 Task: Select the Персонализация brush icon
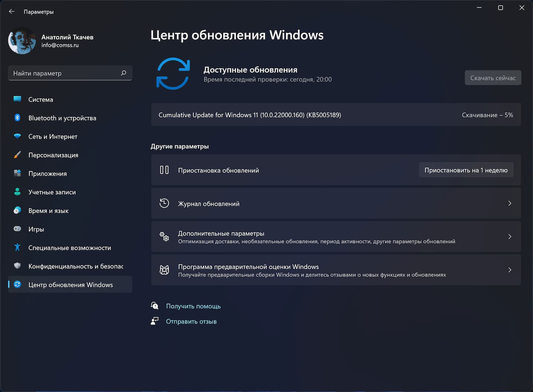17,155
